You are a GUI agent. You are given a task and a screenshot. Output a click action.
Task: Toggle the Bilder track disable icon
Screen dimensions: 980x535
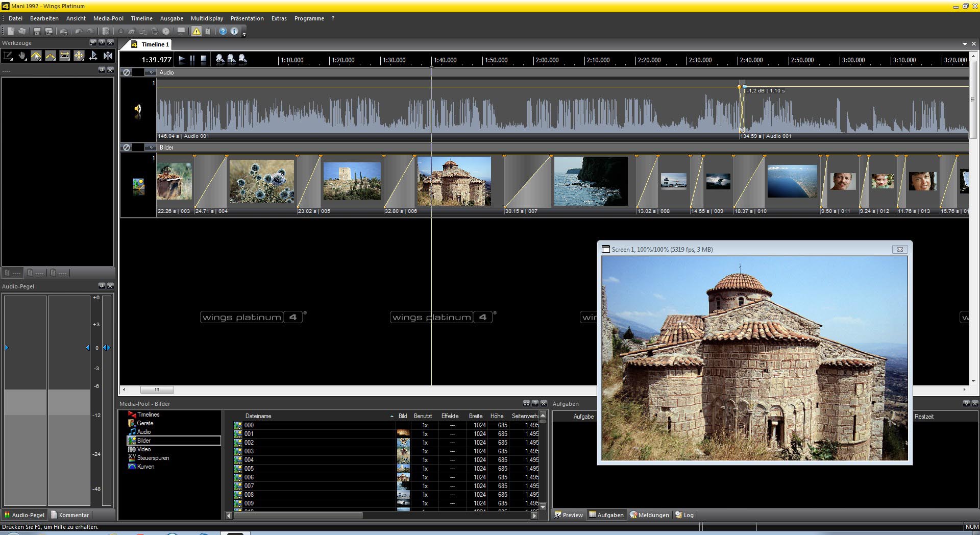point(127,148)
